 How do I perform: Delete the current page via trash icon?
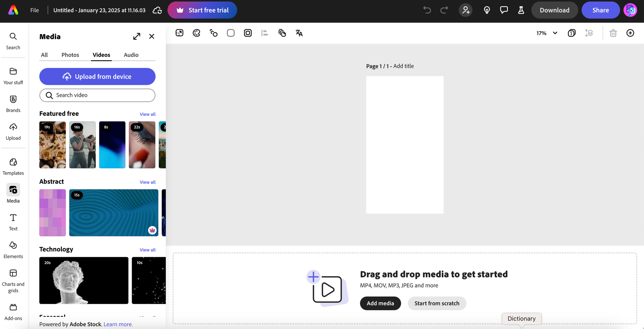pos(613,33)
